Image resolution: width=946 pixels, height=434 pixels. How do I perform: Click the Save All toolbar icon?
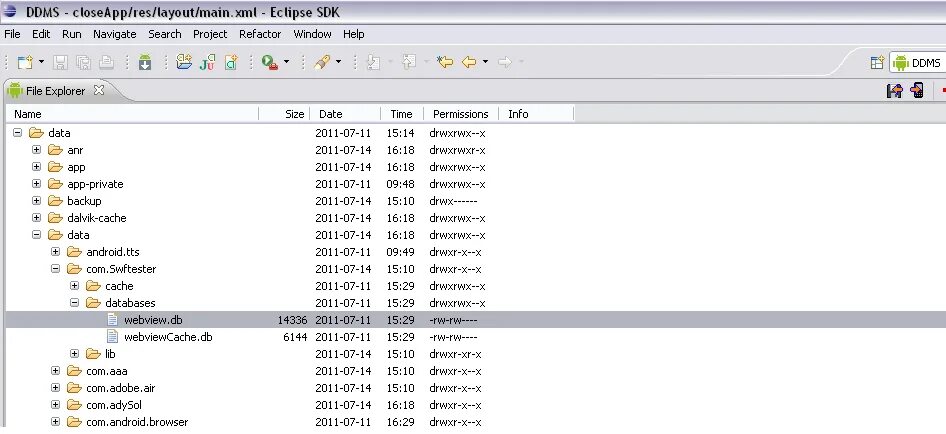(83, 62)
